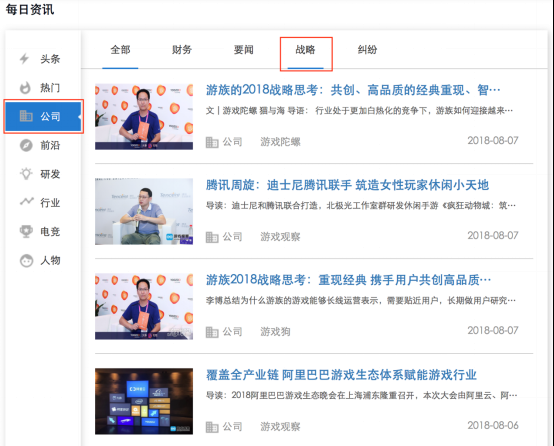This screenshot has height=446, width=554.
Task: Click the thumbnail of the 游戏狗 article
Action: point(144,306)
